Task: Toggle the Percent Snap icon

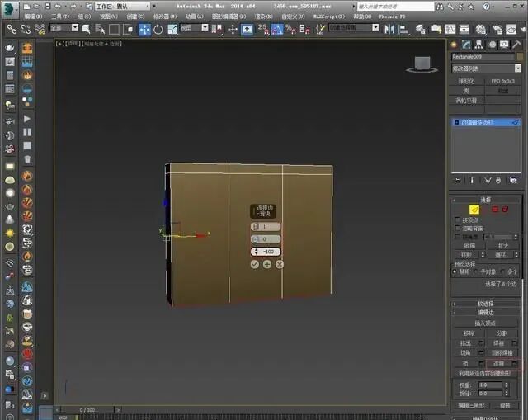Action: [x=290, y=30]
